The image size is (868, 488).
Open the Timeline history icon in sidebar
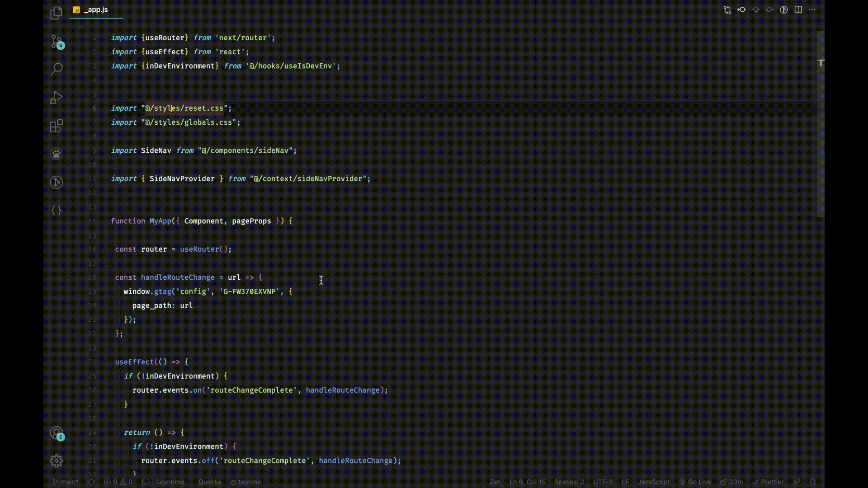[56, 182]
